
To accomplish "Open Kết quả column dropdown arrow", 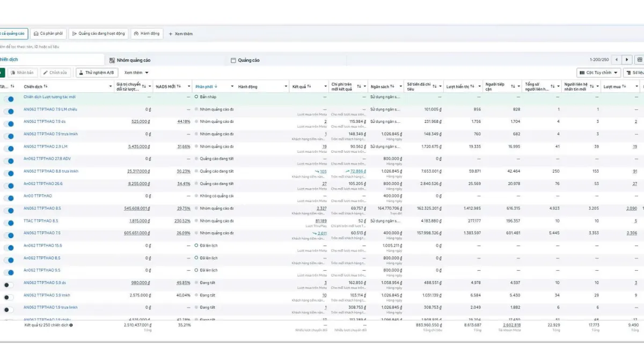I will 325,86.
